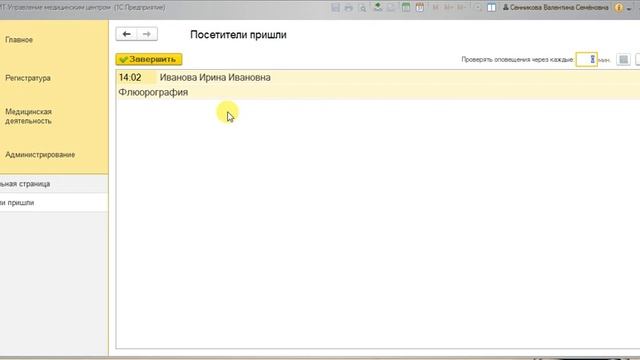Click the Preview magnifier icon in top toolbar
The width and height of the screenshot is (640, 360).
363,8
